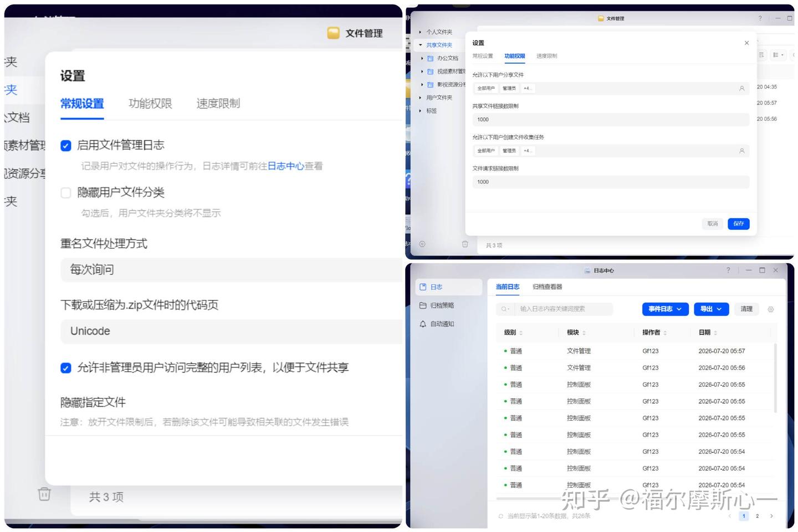Expand the 用户文件夹 tree arrow
The width and height of the screenshot is (798, 532).
421,98
